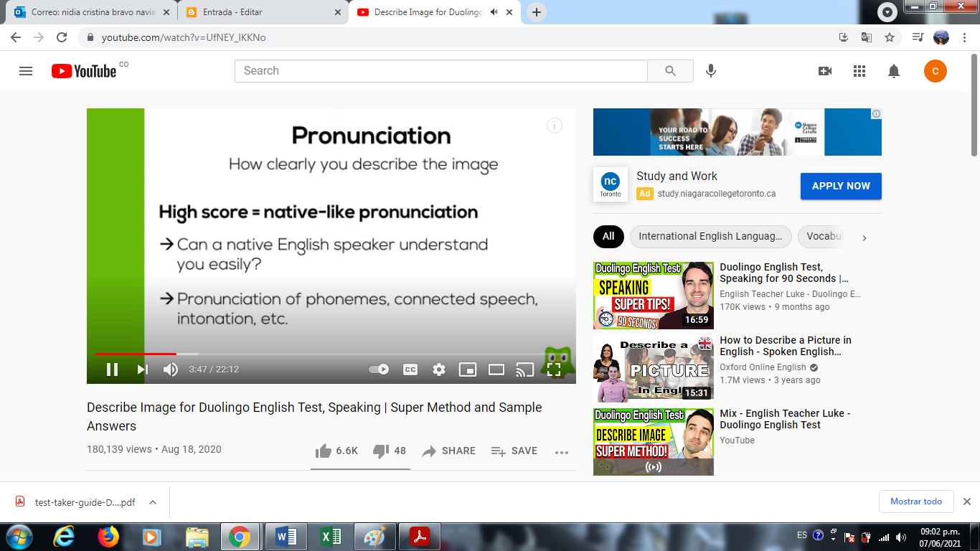Image resolution: width=980 pixels, height=551 pixels.
Task: Open the media control icon in toolbar
Action: click(918, 37)
